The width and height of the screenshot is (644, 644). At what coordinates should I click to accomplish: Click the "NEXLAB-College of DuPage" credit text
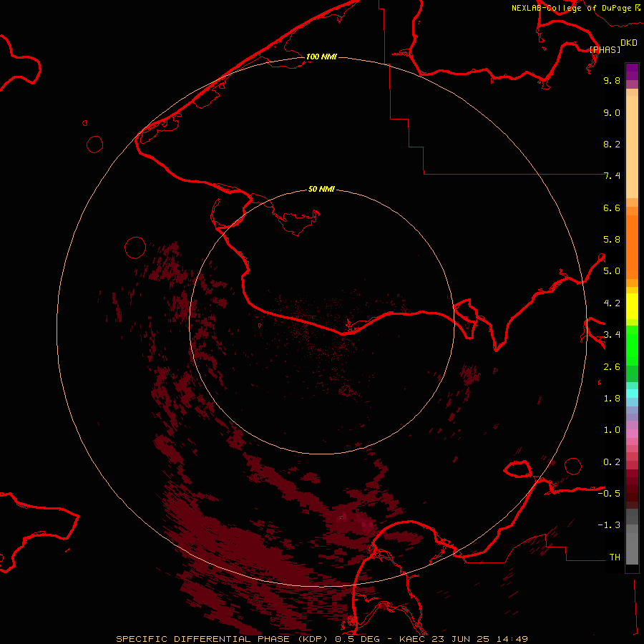[x=571, y=8]
